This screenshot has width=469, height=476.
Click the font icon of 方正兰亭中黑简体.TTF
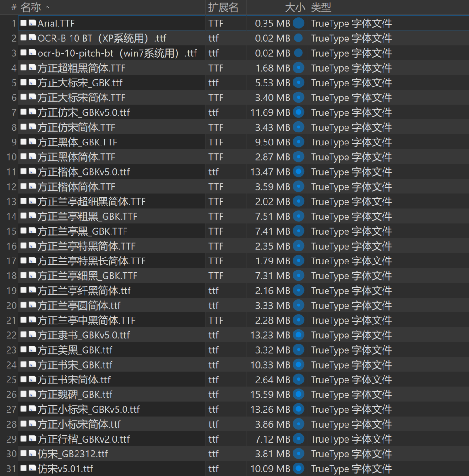(33, 320)
